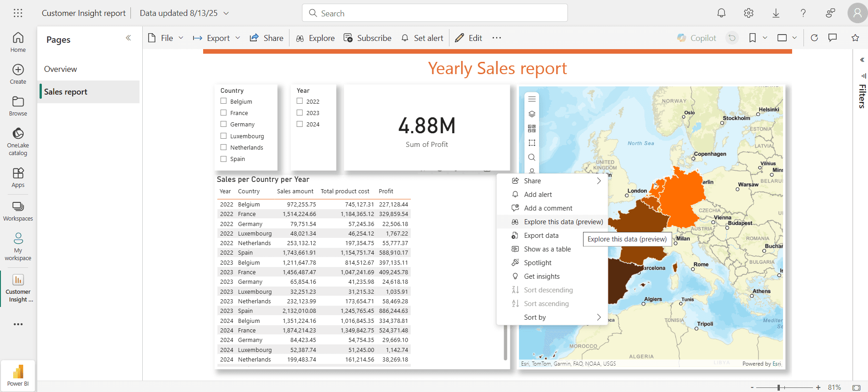This screenshot has width=868, height=392.
Task: Expand the Sort by submenu
Action: 599,317
